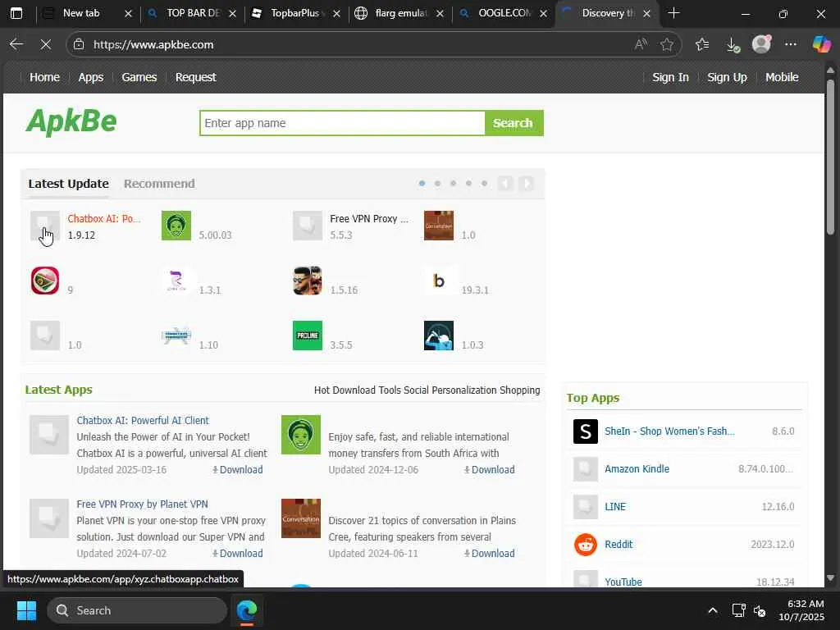Open Reddit icon in Top Apps

(x=586, y=545)
